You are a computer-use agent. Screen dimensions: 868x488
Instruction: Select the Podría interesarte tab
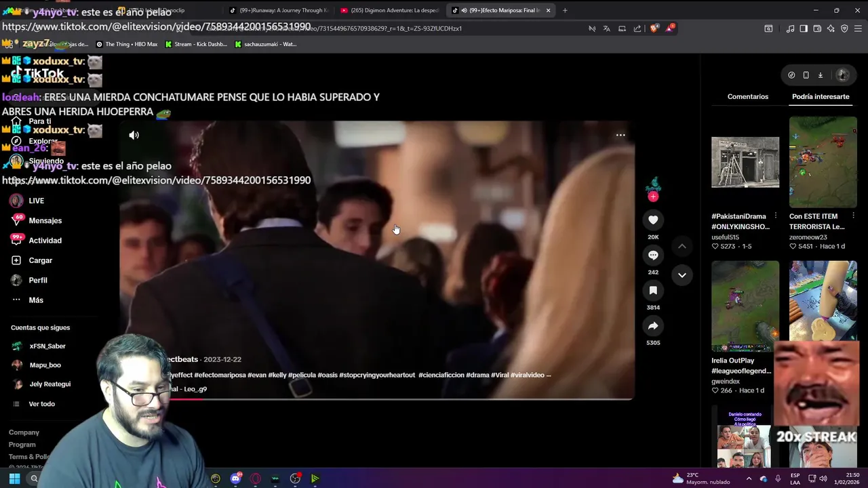[821, 96]
